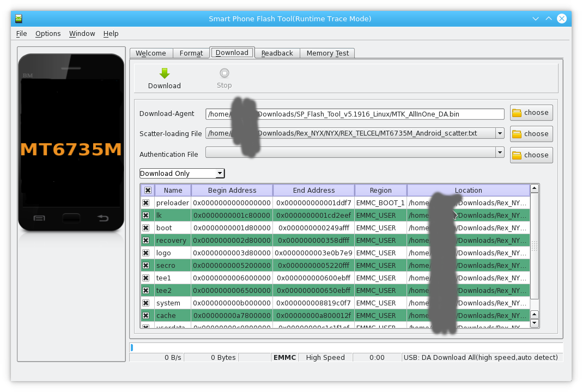
Task: Switch to the Welcome tab
Action: 151,53
